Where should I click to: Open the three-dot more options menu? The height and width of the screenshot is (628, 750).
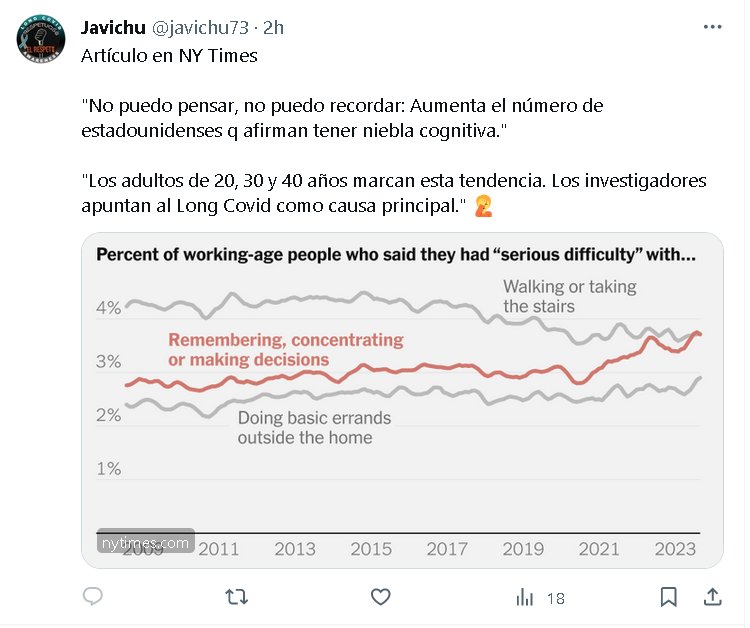711,28
